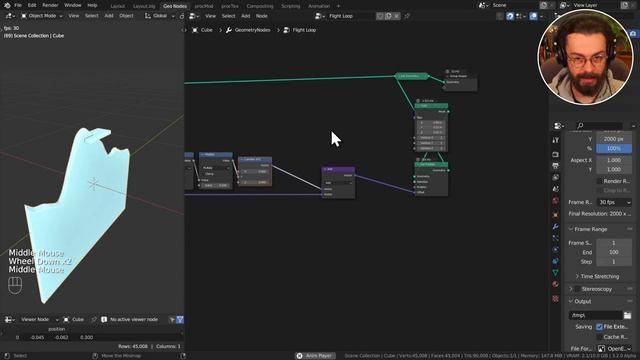Open the Render properties tab
640x360 pixels.
tap(556, 155)
